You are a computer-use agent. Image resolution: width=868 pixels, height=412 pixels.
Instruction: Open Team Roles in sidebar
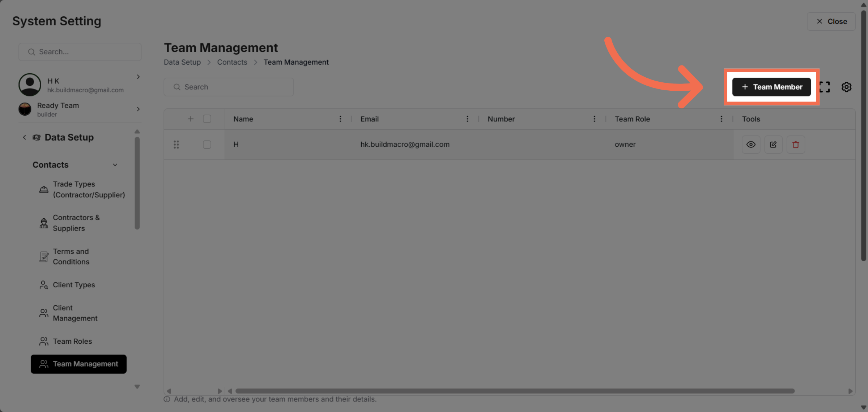[72, 341]
